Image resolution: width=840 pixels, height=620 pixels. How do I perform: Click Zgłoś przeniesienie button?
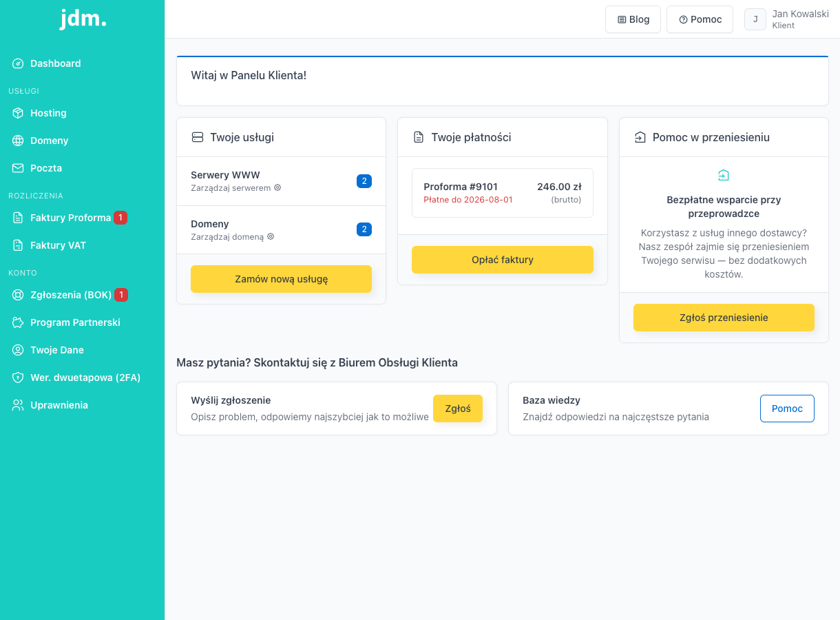(x=724, y=318)
